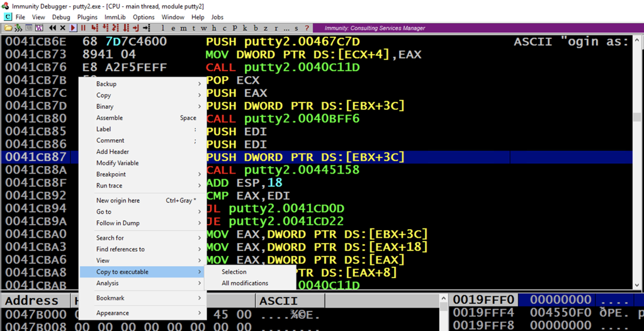Image resolution: width=644 pixels, height=331 pixels.
Task: Click the Trace over toolbar icon
Action: pos(126,28)
